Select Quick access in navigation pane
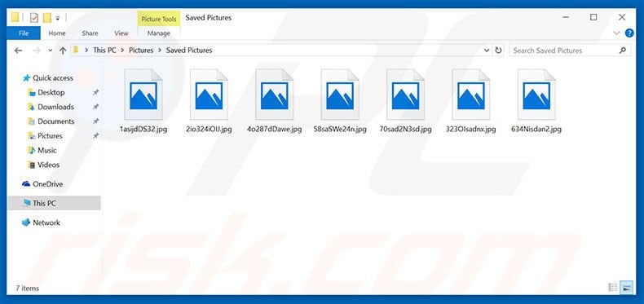Screen dimensions: 644x304 pyautogui.click(x=52, y=77)
